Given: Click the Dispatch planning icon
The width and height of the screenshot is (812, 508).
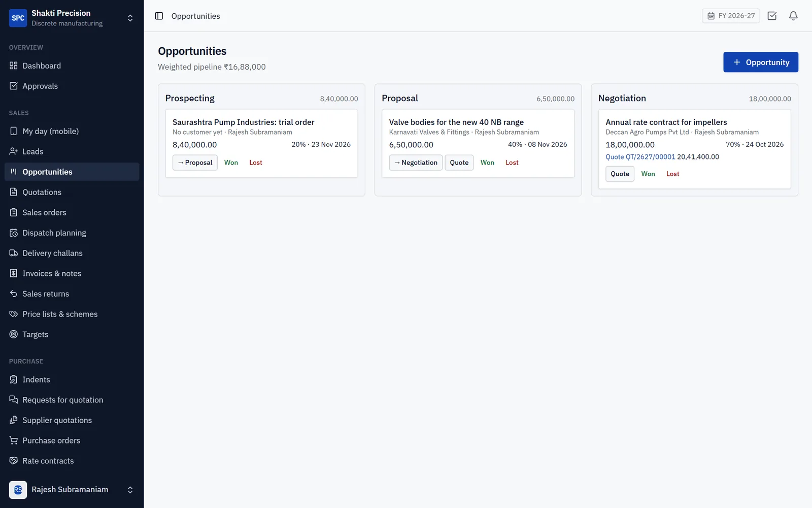Looking at the screenshot, I should click(x=14, y=233).
